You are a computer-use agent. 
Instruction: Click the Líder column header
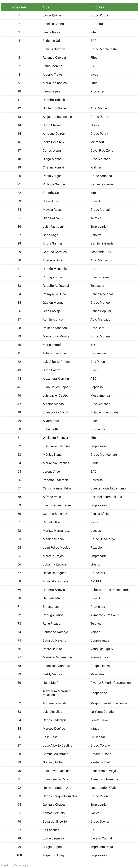point(47,7)
